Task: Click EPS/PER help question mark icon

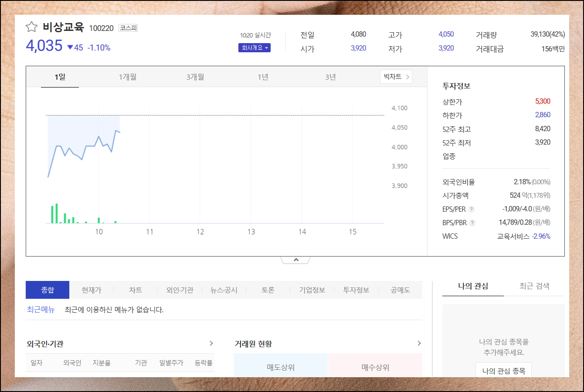Action: click(472, 209)
